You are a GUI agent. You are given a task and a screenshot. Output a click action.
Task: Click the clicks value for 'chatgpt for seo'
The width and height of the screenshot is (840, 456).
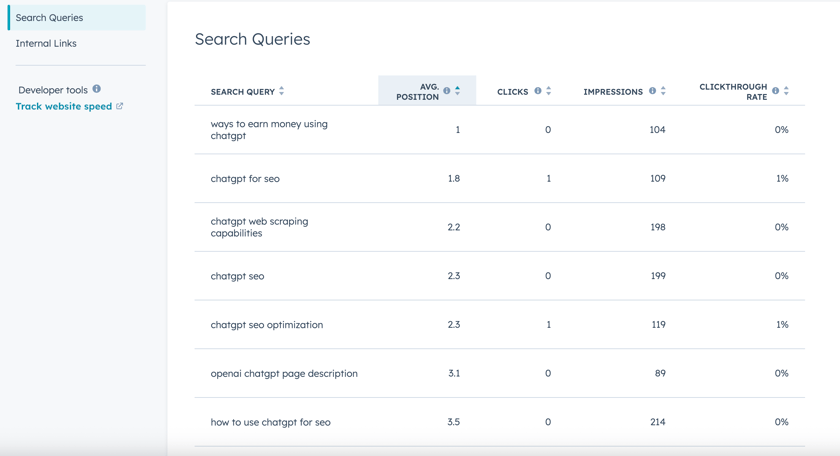click(x=549, y=178)
